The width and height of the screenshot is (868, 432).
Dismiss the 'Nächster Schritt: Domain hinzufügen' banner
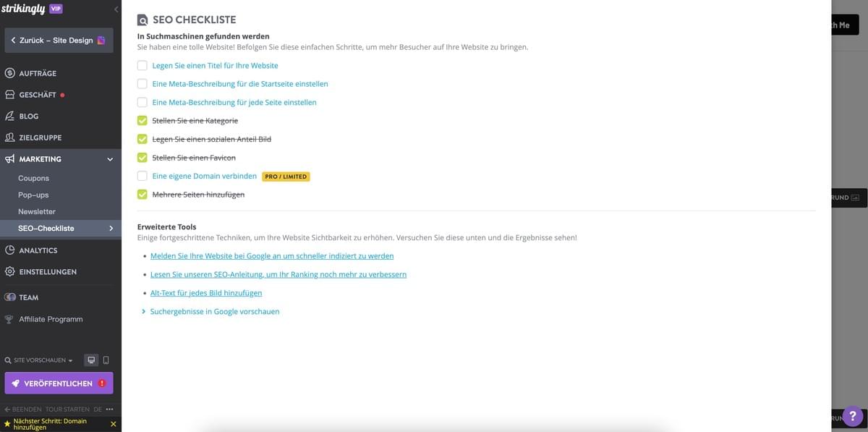click(x=112, y=423)
